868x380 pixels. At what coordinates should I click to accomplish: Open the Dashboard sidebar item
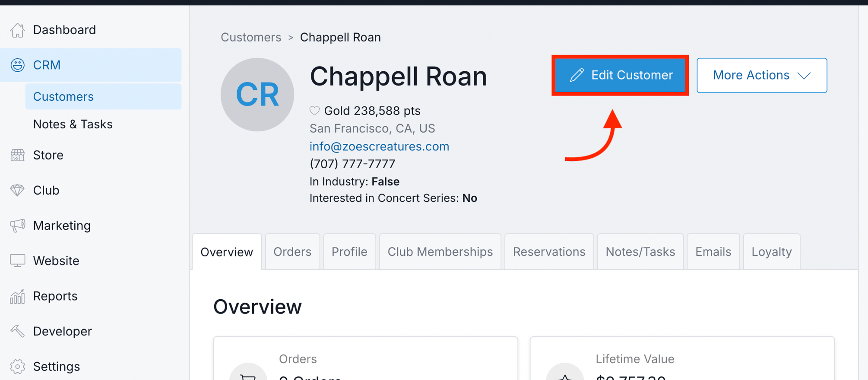click(x=91, y=30)
